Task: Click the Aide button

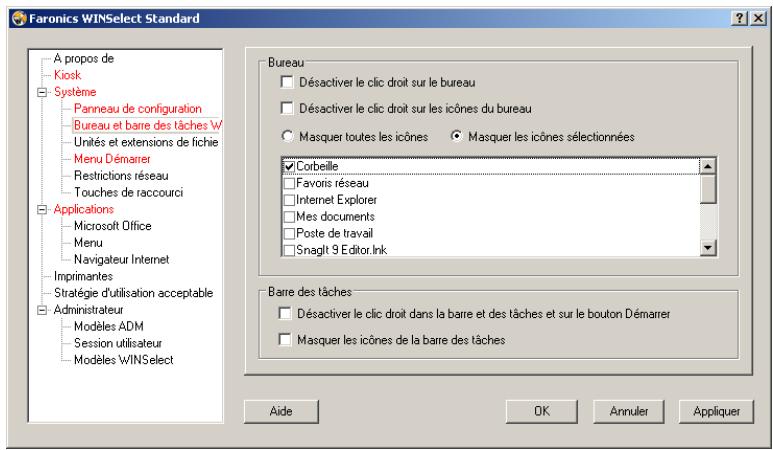Action: (281, 411)
